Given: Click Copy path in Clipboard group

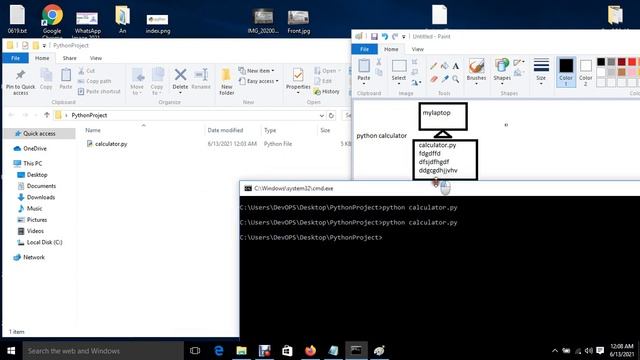Looking at the screenshot, I should (x=94, y=81).
